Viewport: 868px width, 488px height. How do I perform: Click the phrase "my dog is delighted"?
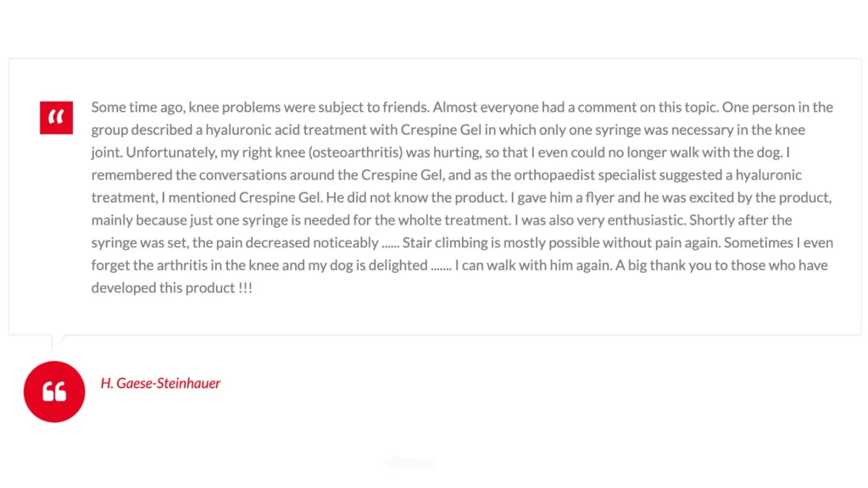[x=366, y=265]
